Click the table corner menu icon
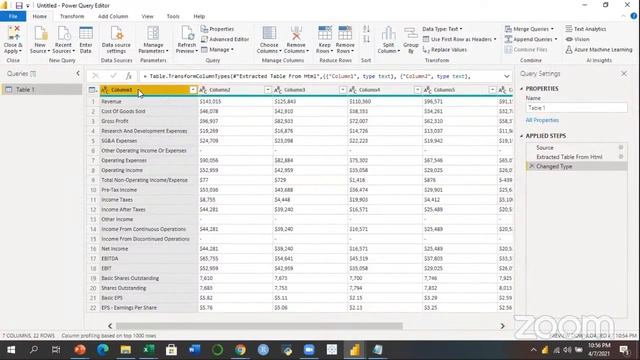 click(x=93, y=90)
